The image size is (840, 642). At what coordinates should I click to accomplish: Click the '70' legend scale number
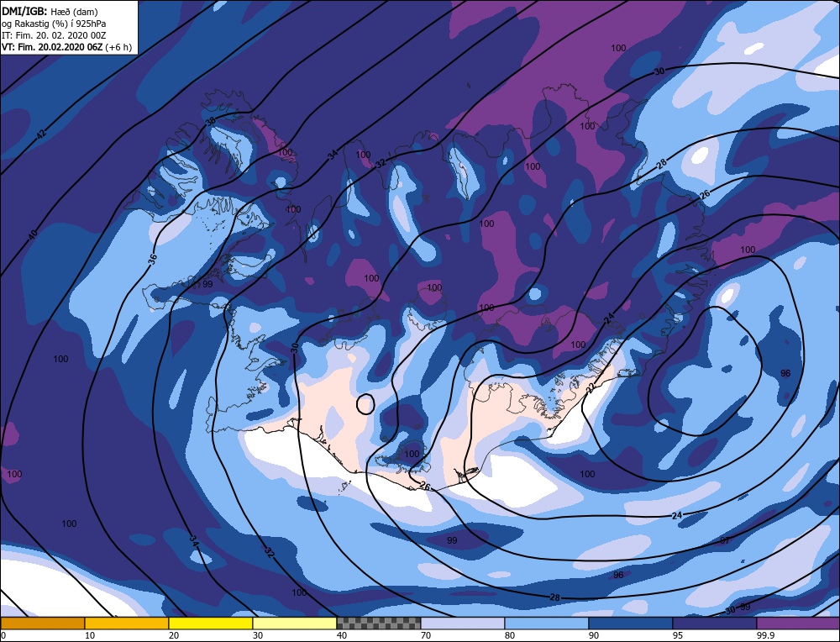coord(426,635)
